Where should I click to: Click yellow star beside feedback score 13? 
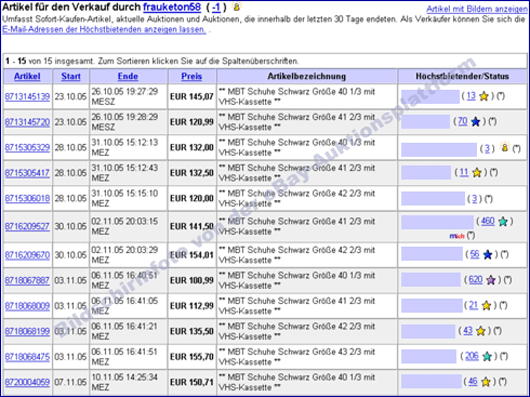pos(484,96)
